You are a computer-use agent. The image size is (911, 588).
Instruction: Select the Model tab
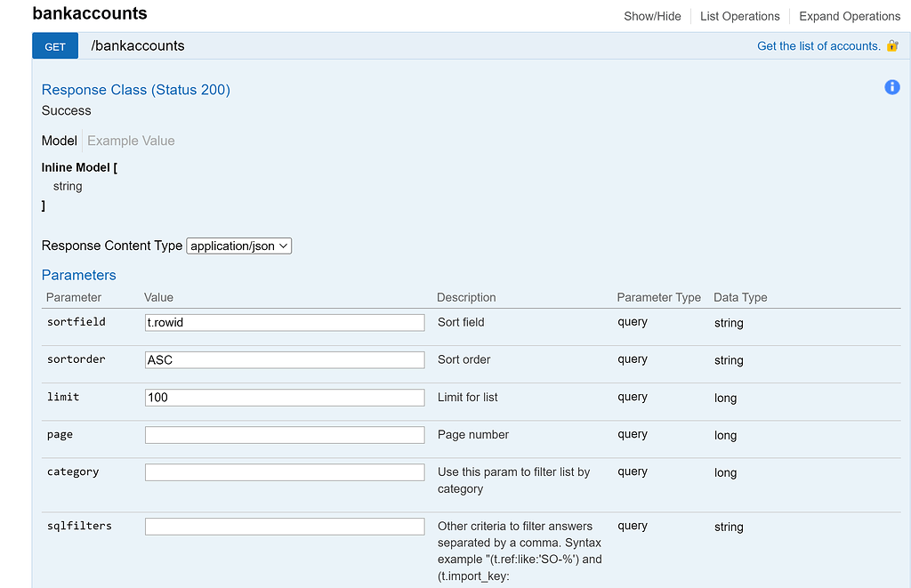59,140
